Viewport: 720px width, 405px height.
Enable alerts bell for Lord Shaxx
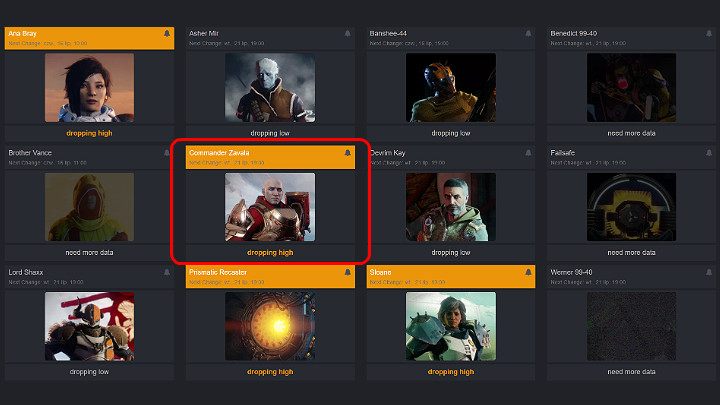coord(166,272)
